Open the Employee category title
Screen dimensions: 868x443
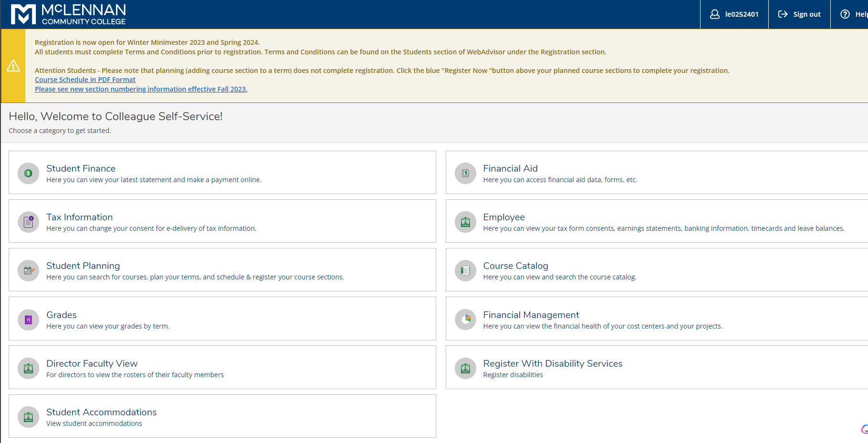(503, 217)
